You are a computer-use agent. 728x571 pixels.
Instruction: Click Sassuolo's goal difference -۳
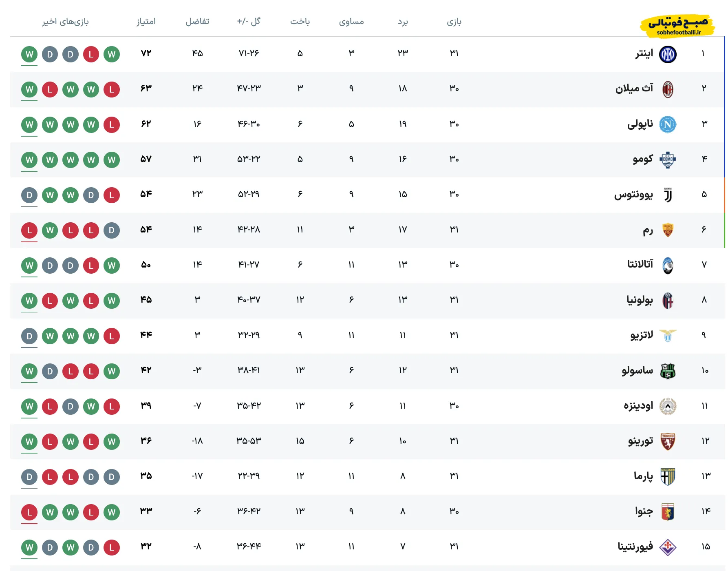197,370
